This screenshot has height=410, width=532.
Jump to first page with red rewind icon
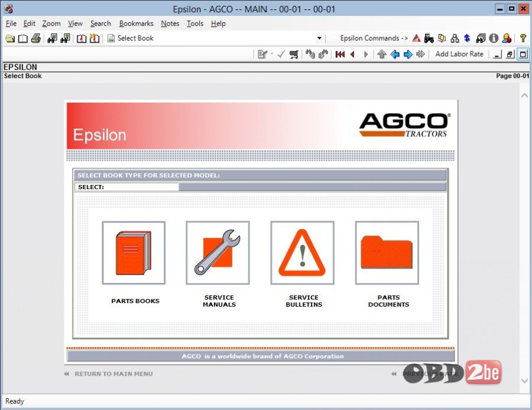point(340,54)
